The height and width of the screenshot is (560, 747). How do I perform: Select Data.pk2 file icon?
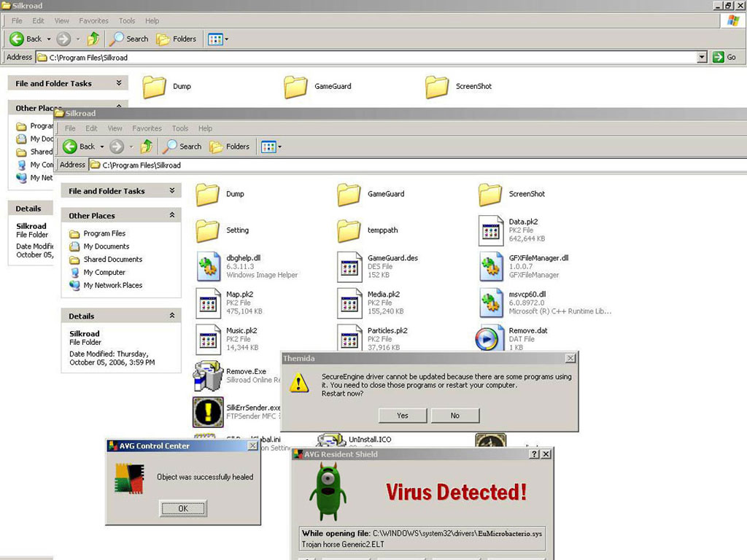pyautogui.click(x=491, y=230)
